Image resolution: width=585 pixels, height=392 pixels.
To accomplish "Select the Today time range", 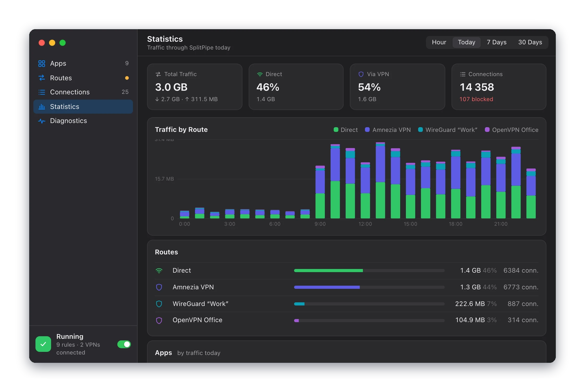I will coord(467,42).
